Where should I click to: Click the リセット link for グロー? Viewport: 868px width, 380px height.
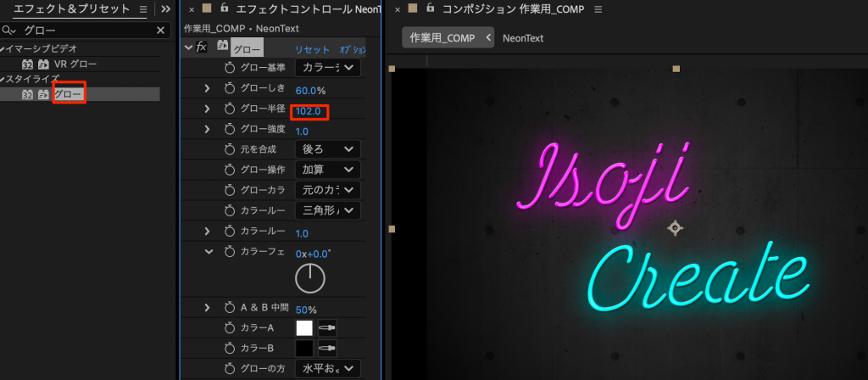(x=312, y=49)
